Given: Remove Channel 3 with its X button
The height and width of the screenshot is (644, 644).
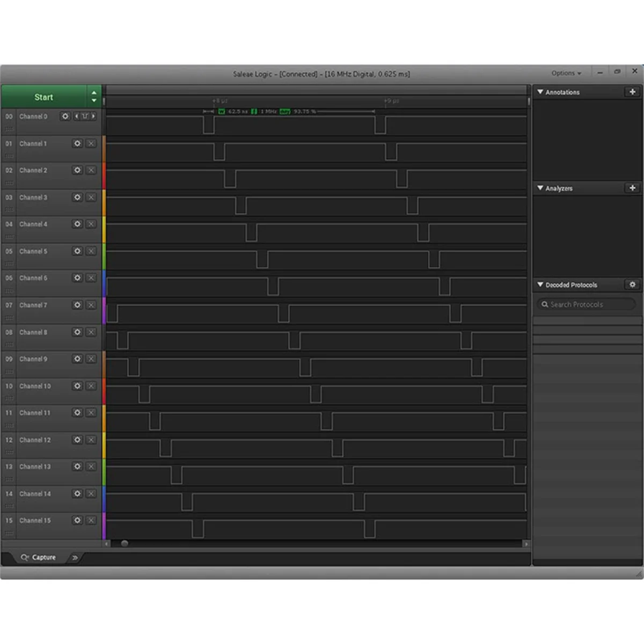Looking at the screenshot, I should (91, 197).
